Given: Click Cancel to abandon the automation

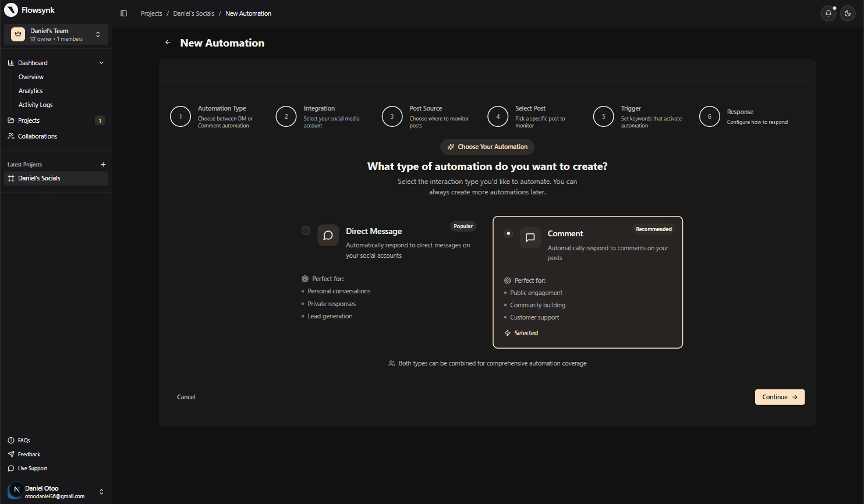Looking at the screenshot, I should tap(186, 396).
